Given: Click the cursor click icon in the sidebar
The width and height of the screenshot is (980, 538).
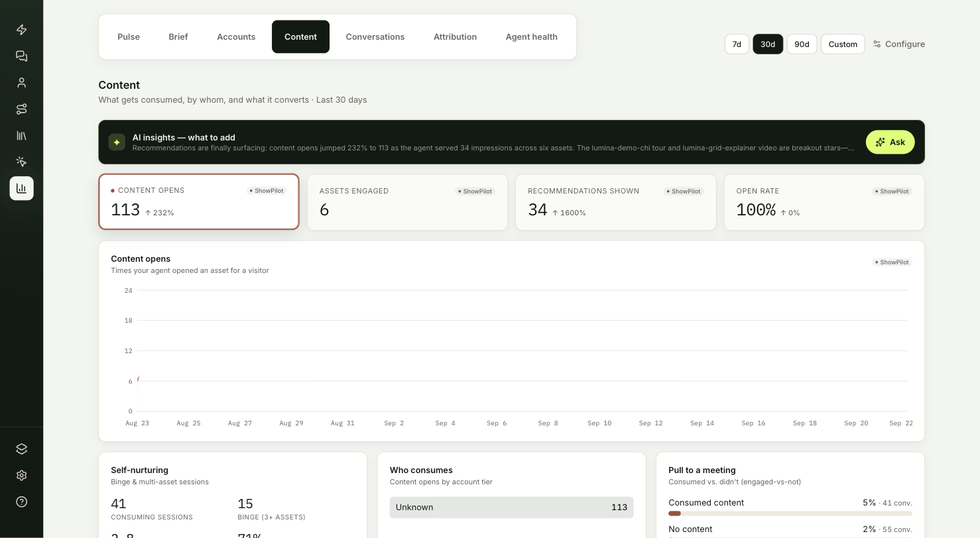Looking at the screenshot, I should click(21, 162).
